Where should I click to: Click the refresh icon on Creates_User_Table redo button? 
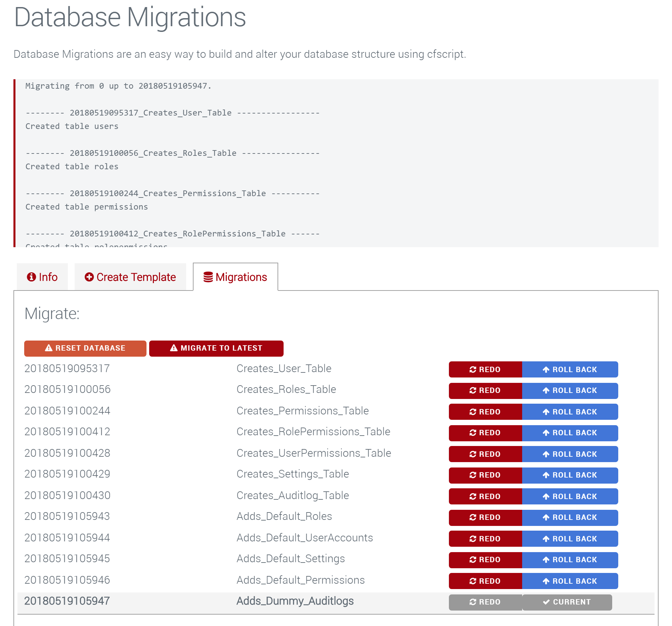(473, 369)
